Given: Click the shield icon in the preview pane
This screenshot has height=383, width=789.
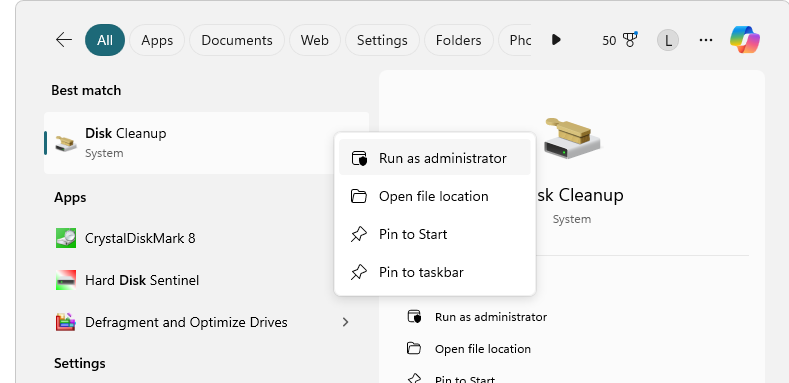Looking at the screenshot, I should 414,317.
